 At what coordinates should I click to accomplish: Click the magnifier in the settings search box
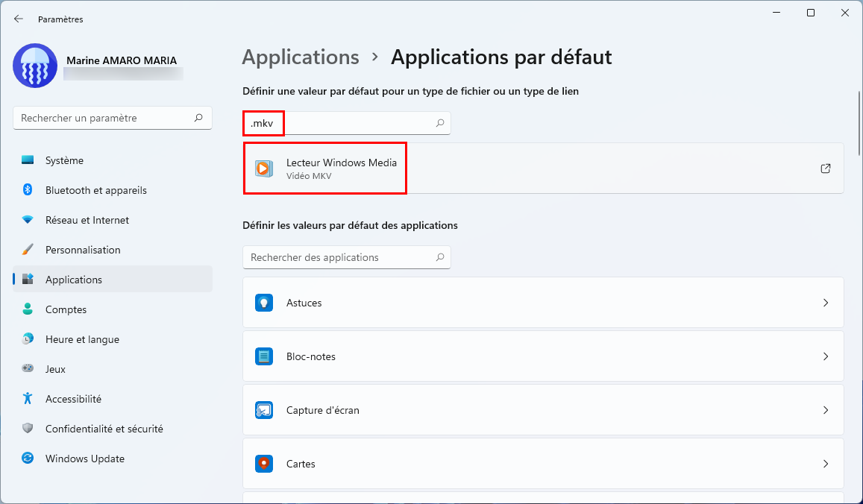[198, 118]
